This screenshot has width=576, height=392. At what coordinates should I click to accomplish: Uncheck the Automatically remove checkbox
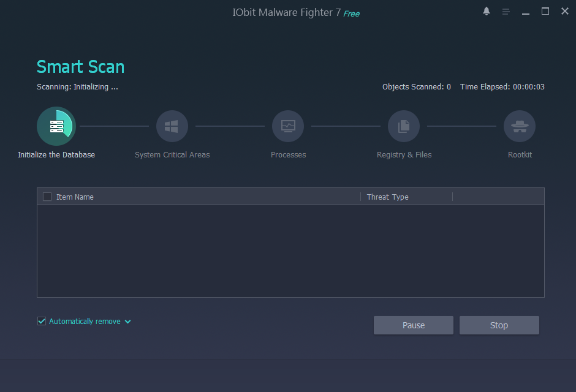[x=42, y=321]
